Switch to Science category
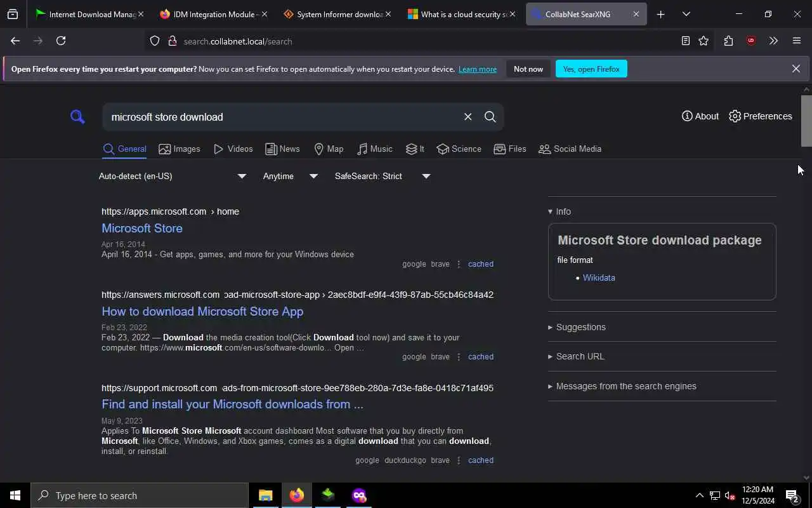Viewport: 812px width, 508px height. tap(459, 149)
